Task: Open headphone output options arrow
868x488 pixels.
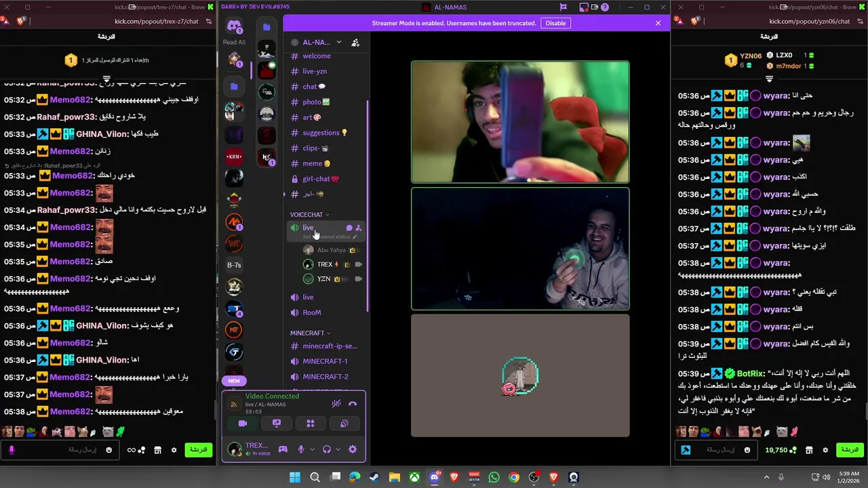Action: point(337,449)
